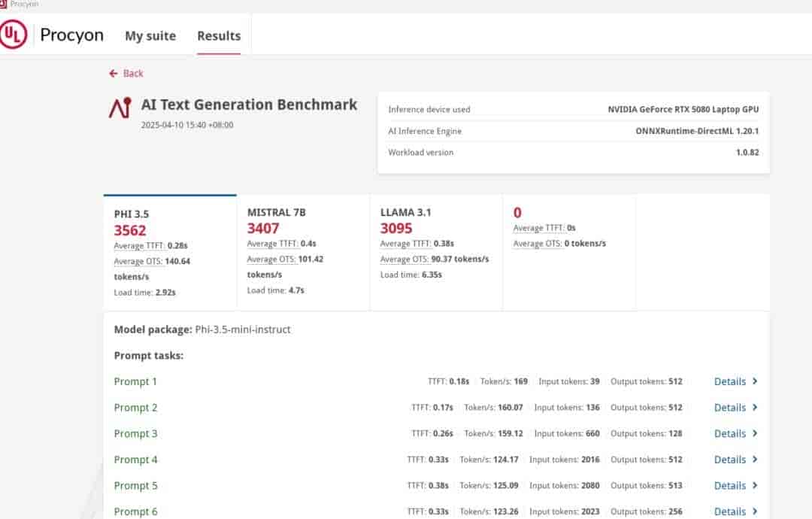Screen dimensions: 812x519
Task: Open Details for Prompt 3
Action: click(729, 433)
